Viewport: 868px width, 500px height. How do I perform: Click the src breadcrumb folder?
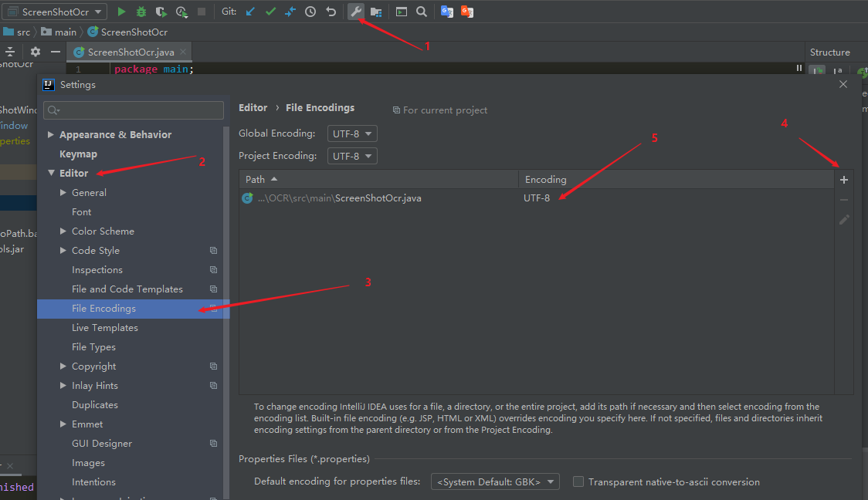click(17, 32)
